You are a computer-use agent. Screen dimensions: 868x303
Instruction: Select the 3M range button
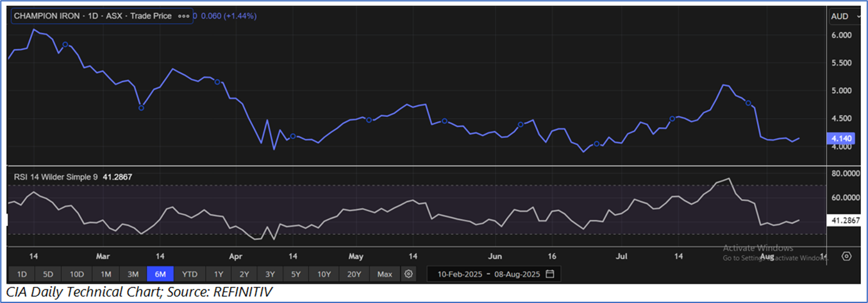pyautogui.click(x=133, y=274)
